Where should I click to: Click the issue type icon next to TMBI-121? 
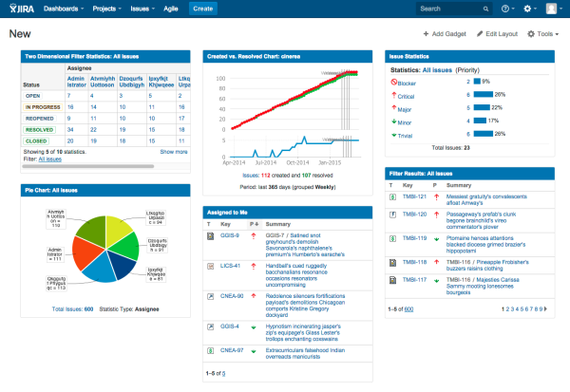coord(393,196)
